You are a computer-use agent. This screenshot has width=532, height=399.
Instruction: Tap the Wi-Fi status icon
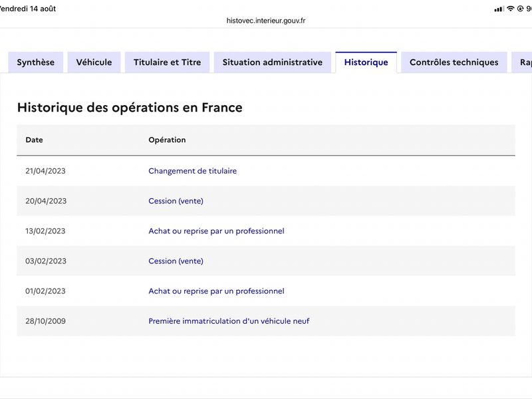[511, 9]
